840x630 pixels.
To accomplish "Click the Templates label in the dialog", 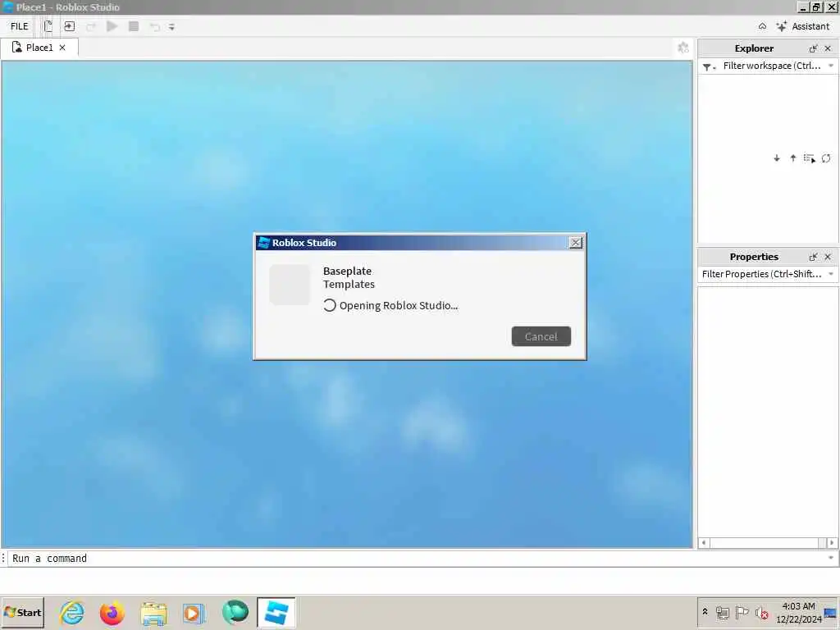I will coord(349,285).
